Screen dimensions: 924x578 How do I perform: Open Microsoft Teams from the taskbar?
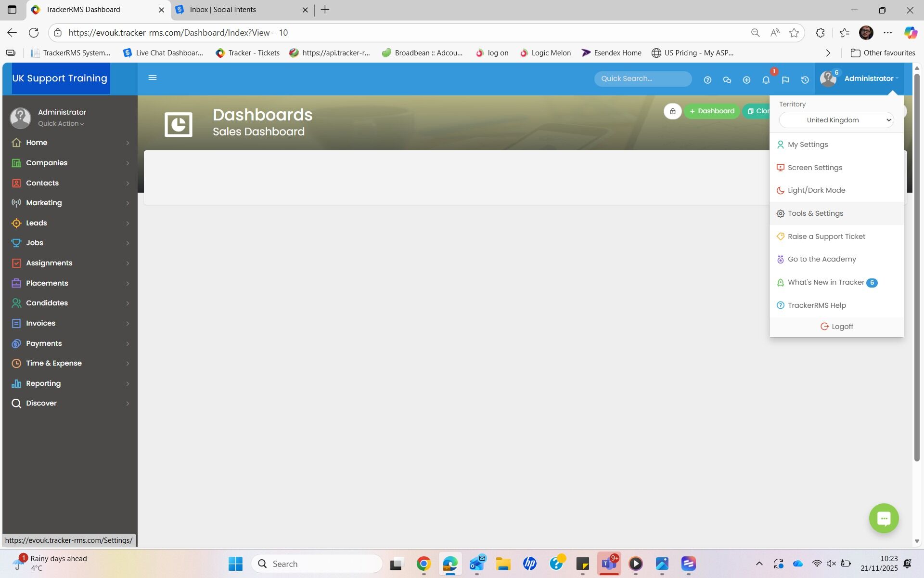(609, 564)
